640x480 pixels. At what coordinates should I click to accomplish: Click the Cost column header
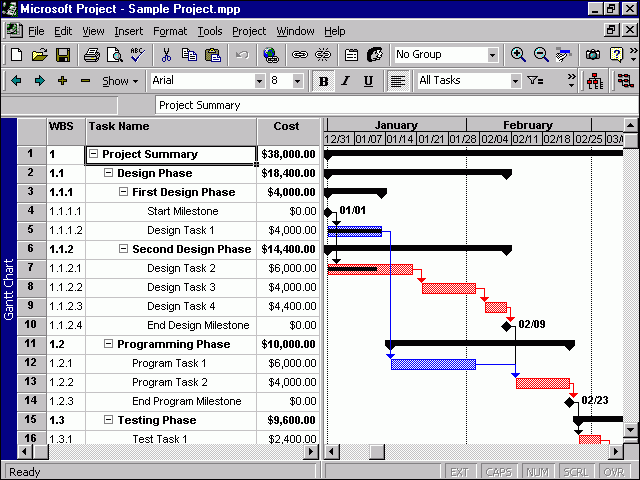point(286,126)
